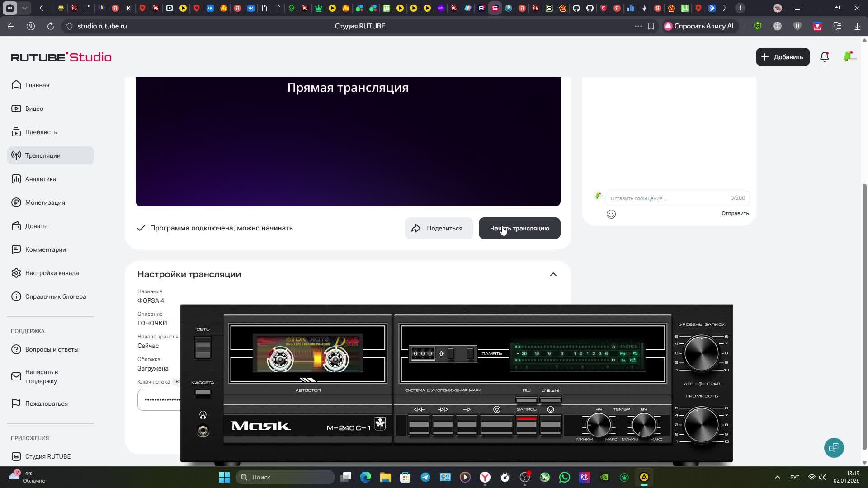This screenshot has height=488, width=868.
Task: Click the Поделиться button
Action: point(438,228)
